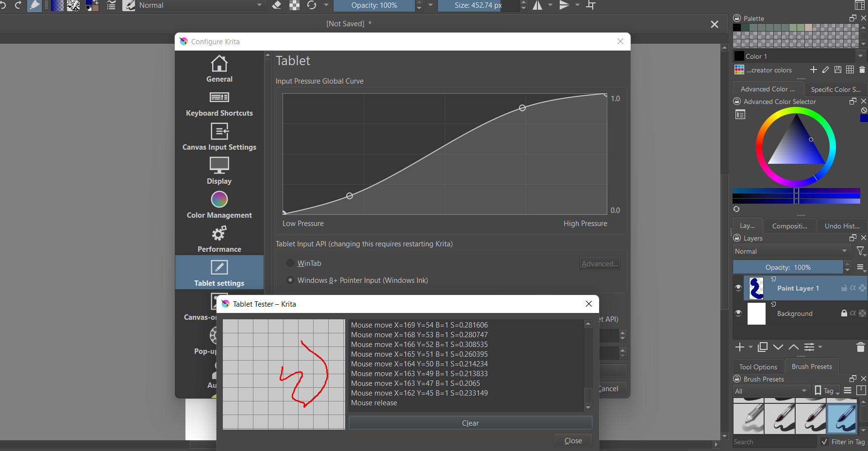Open brush editor settings icon
Image resolution: width=868 pixels, height=451 pixels.
[111, 5]
